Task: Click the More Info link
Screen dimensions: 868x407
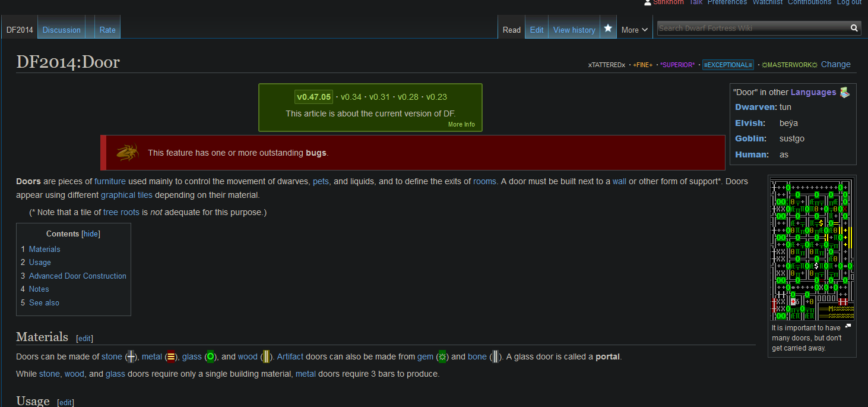Action: tap(461, 124)
